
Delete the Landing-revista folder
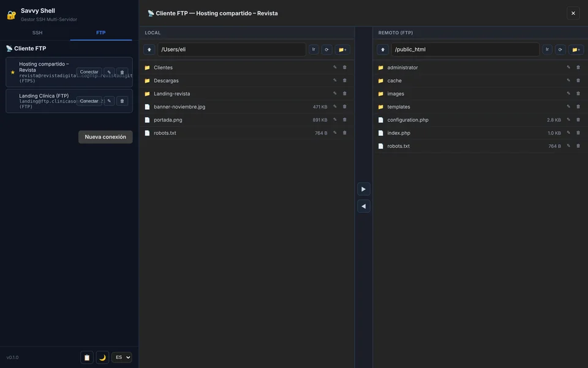pos(345,93)
